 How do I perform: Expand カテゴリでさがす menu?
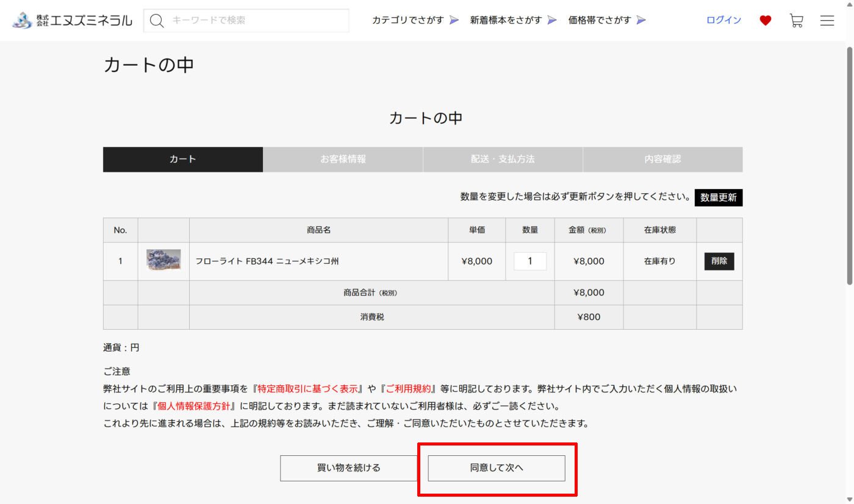point(415,20)
